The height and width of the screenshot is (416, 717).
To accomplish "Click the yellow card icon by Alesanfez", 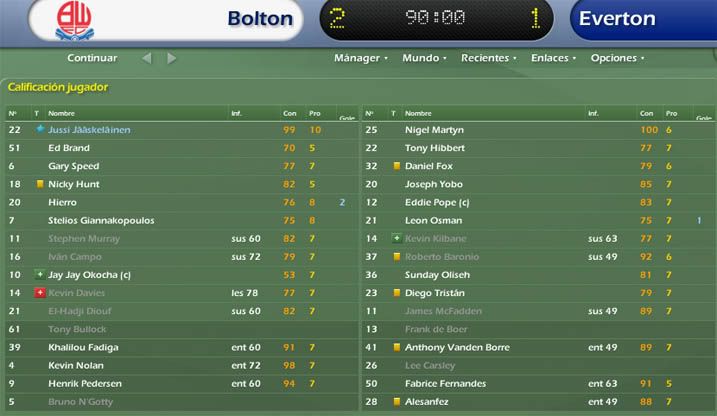I will 396,401.
